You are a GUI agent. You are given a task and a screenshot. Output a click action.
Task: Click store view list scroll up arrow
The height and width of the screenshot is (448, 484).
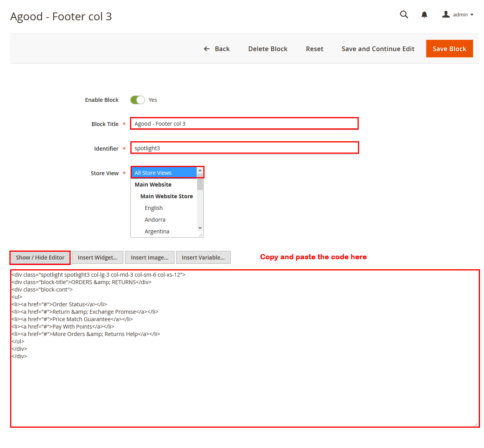tap(200, 171)
